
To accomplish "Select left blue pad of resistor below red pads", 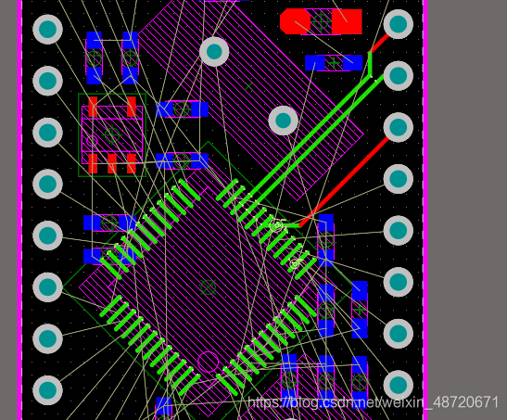I will click(x=314, y=63).
